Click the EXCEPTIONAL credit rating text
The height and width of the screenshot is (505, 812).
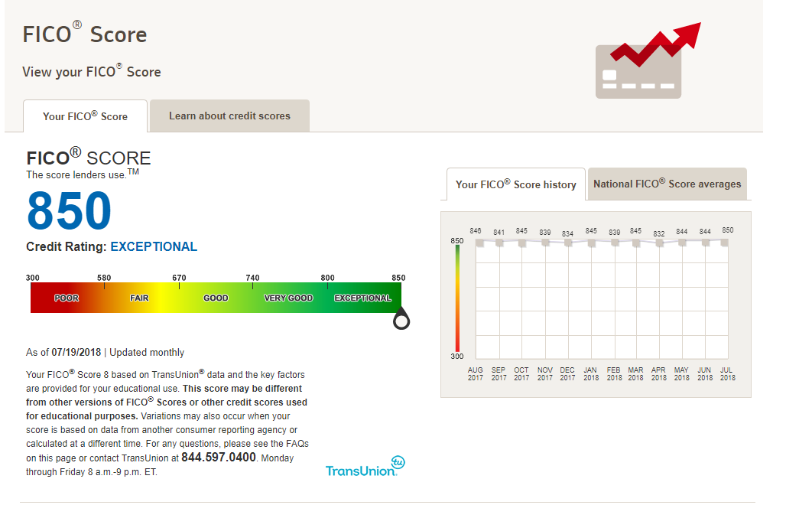(154, 246)
